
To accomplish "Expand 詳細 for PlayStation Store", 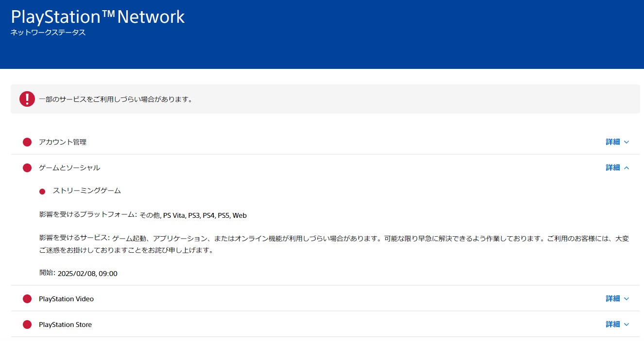I will [x=617, y=324].
